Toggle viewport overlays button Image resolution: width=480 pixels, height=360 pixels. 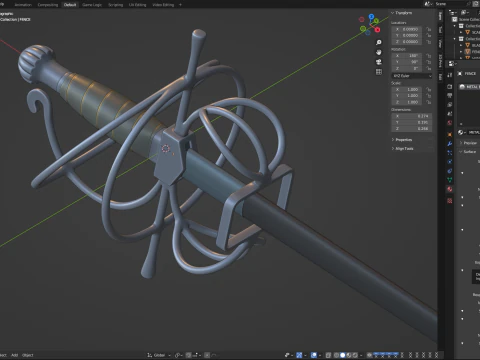[314, 355]
